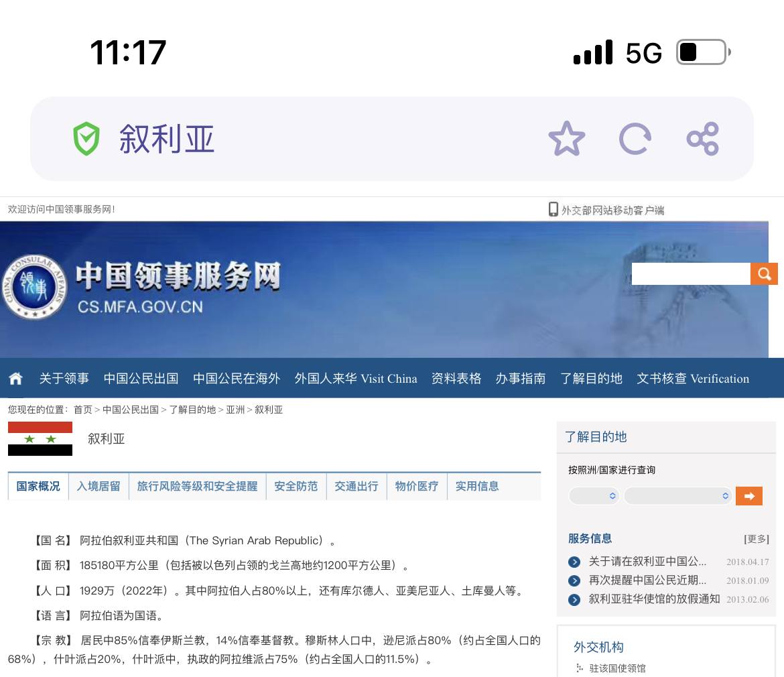This screenshot has width=784, height=677.
Task: Switch to the 物价医疗 tab
Action: [417, 486]
